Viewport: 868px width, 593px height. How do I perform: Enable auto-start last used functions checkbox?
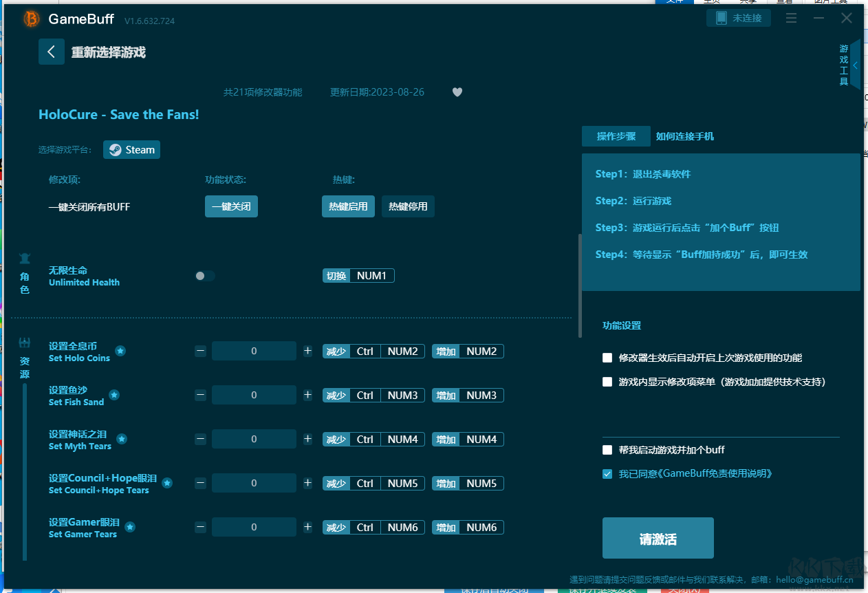[x=607, y=358]
